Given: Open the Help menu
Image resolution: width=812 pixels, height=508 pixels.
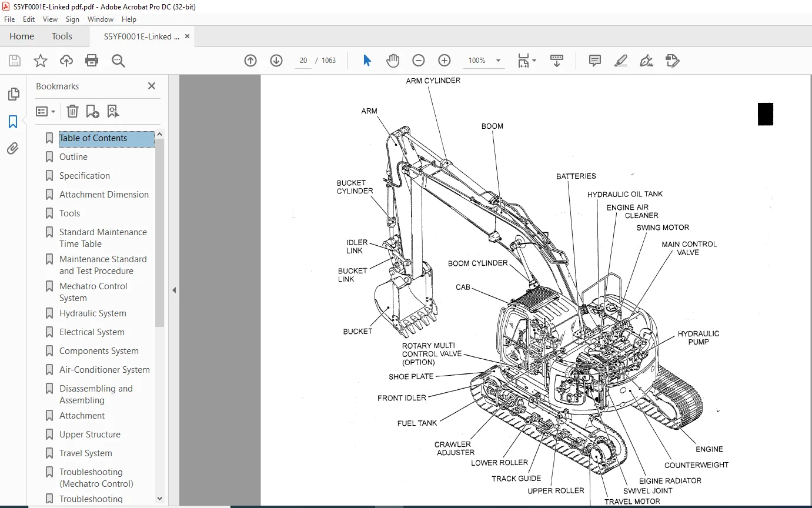Looking at the screenshot, I should pyautogui.click(x=129, y=19).
